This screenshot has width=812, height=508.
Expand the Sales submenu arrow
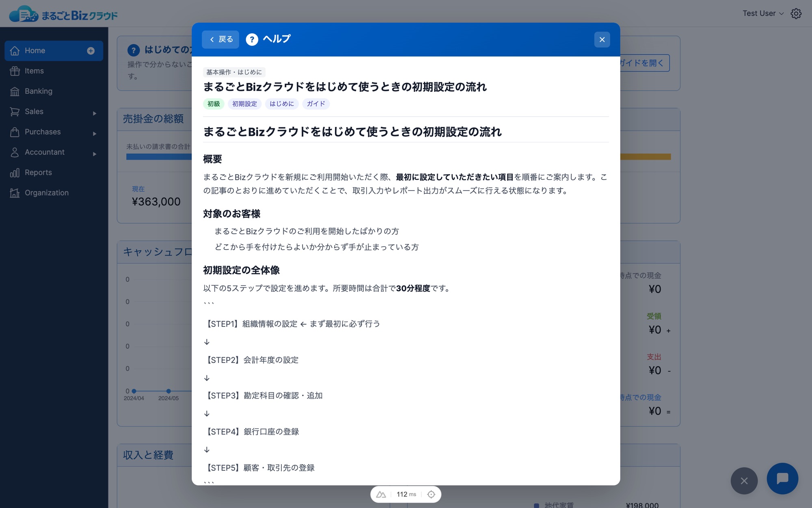click(95, 113)
